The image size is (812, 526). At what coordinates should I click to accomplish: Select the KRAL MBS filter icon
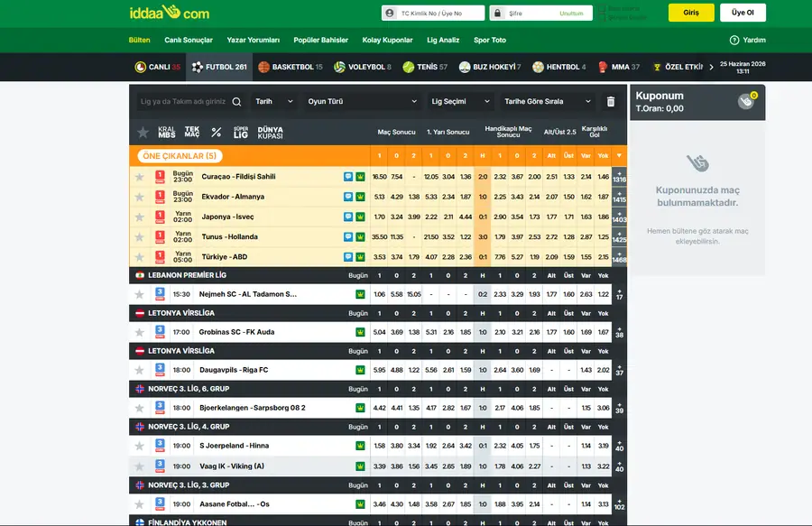[x=167, y=132]
